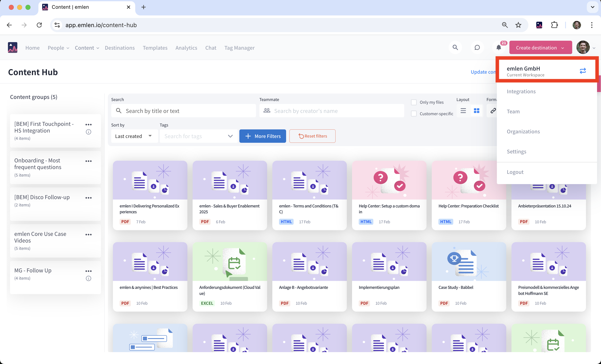Enable the Only my files checkbox
The width and height of the screenshot is (601, 364).
coord(414,102)
